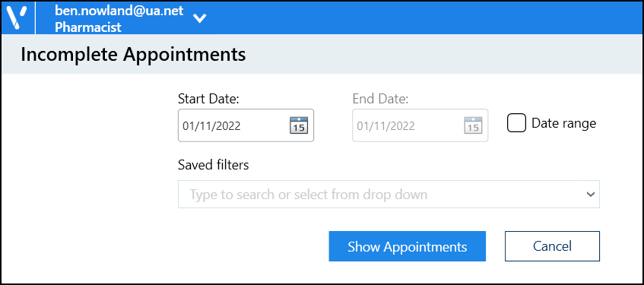Screen dimensions: 644x285
Task: Open the Start Date calendar picker
Action: click(x=299, y=125)
